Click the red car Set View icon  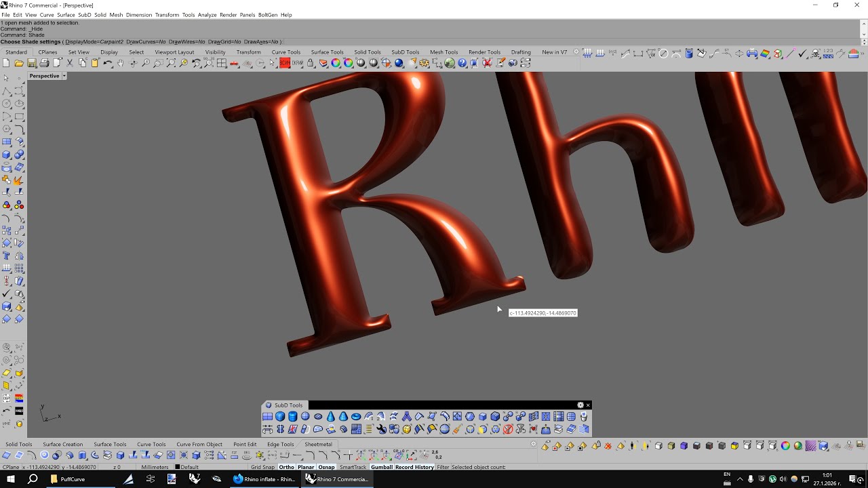coord(235,63)
